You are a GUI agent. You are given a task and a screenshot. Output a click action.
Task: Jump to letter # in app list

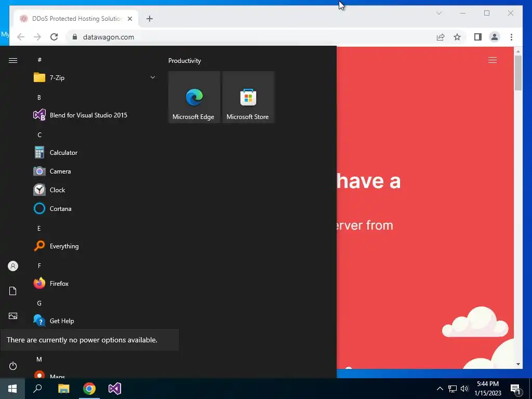tap(39, 60)
